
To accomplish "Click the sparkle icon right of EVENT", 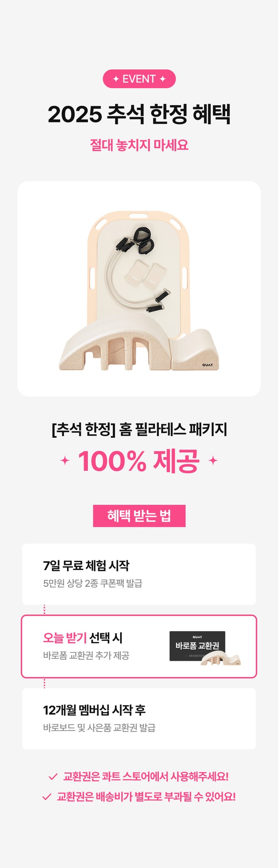I will click(x=162, y=79).
